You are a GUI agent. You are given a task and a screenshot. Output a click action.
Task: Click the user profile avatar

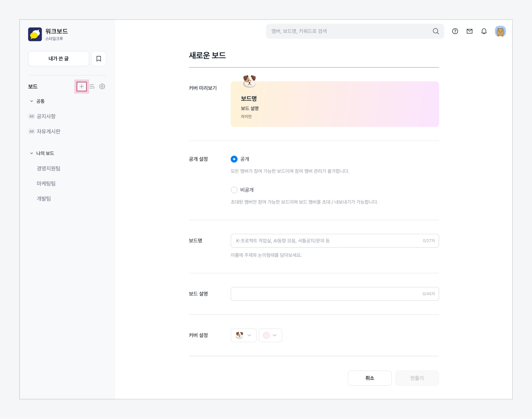click(500, 31)
